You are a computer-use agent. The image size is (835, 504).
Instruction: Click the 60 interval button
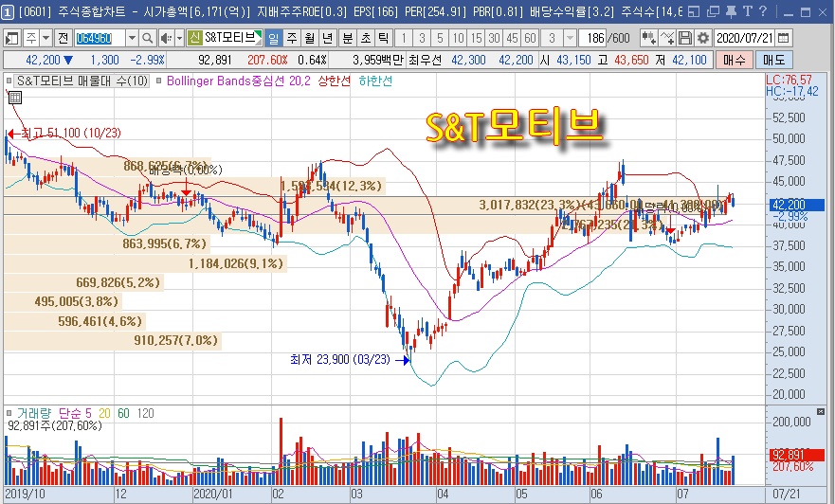531,38
